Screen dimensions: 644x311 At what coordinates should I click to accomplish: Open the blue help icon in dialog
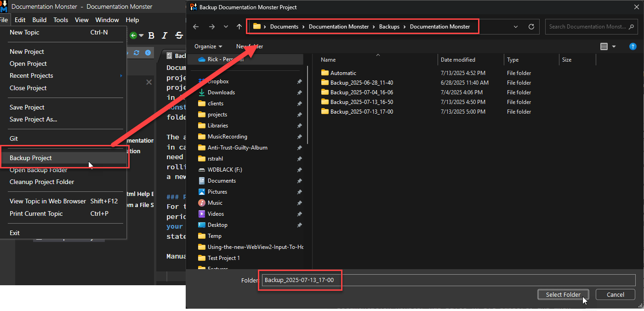633,46
